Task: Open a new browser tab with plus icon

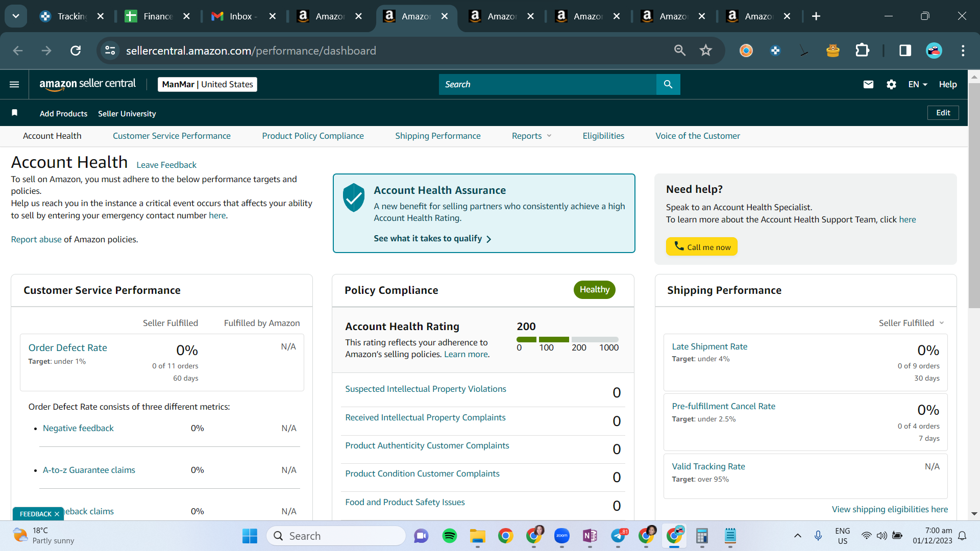Action: pyautogui.click(x=816, y=16)
